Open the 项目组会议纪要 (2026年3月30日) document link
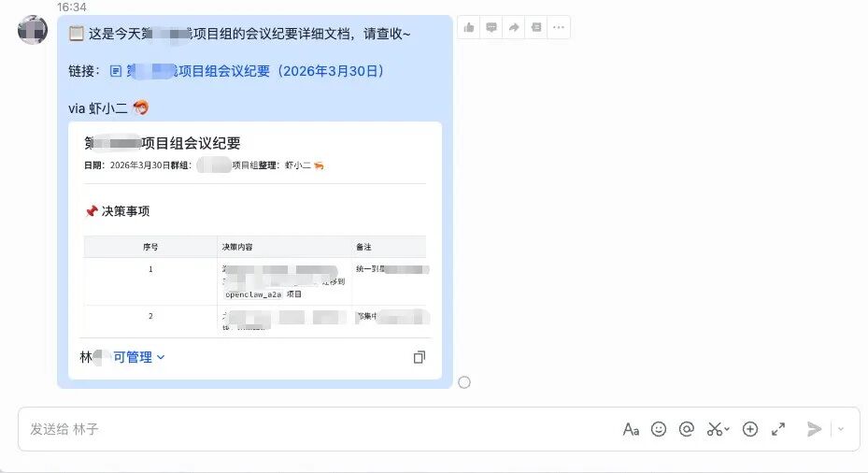868x473 pixels. click(x=255, y=71)
